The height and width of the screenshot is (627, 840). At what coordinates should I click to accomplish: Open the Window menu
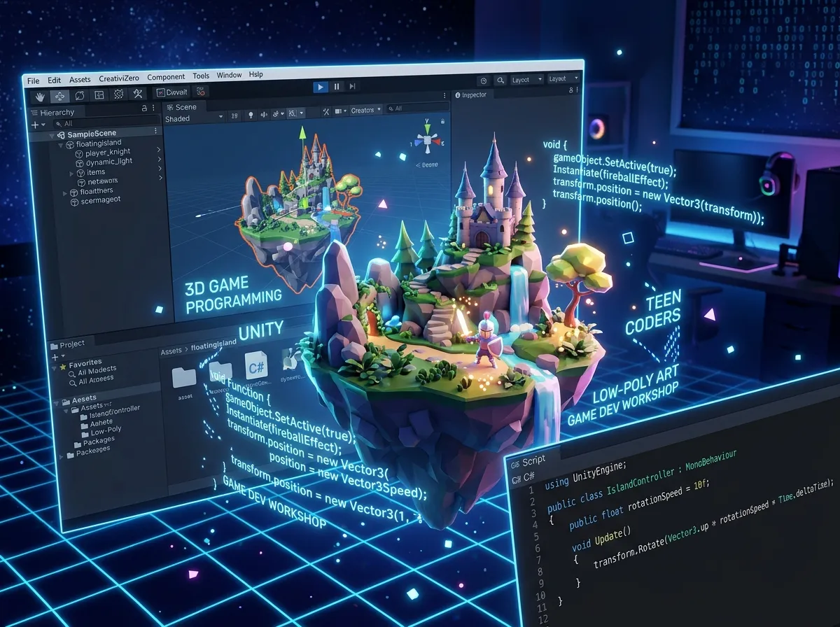tap(229, 76)
